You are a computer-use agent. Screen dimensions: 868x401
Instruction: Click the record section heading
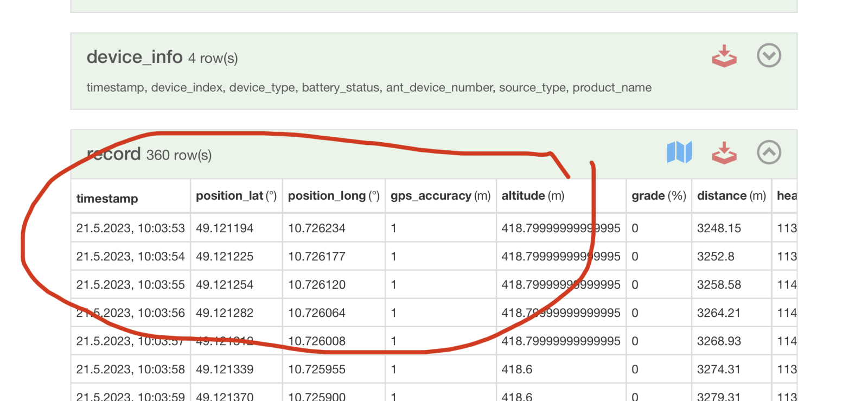tap(114, 155)
